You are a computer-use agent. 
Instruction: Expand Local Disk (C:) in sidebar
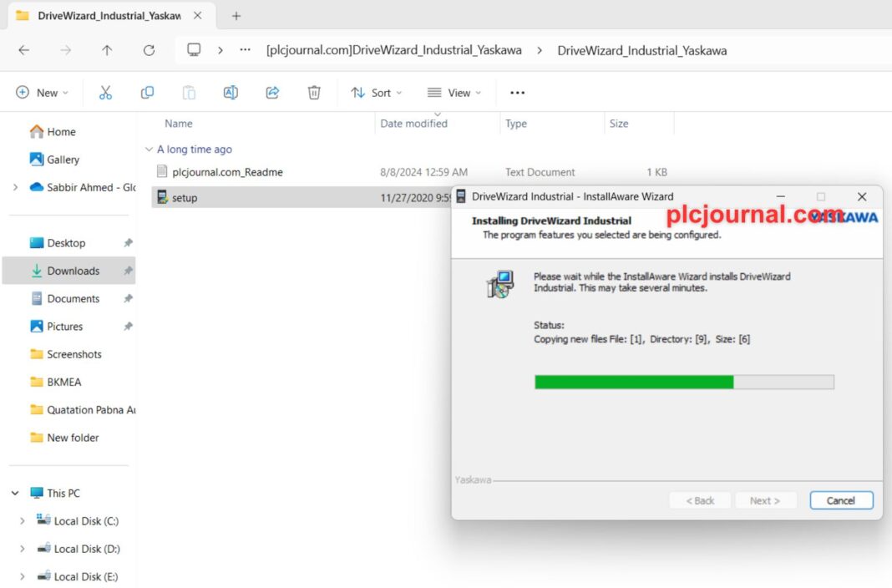point(23,521)
